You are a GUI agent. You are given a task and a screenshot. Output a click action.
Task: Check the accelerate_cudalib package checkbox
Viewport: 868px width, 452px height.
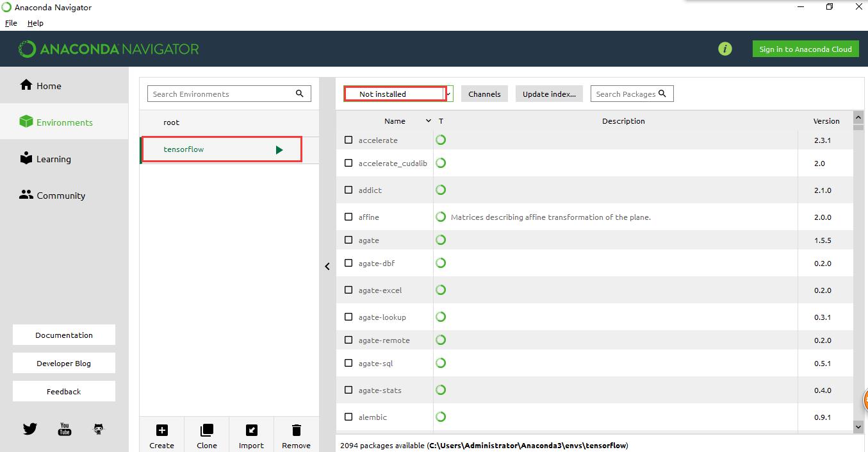(x=348, y=163)
